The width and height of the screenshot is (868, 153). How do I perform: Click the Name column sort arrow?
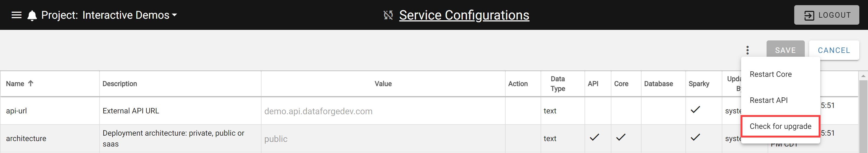tap(31, 83)
